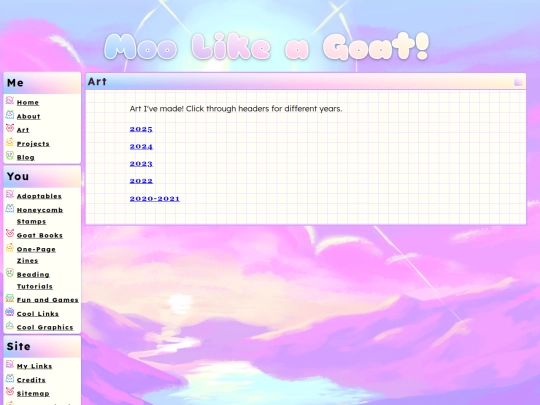Viewport: 540px width, 405px height.
Task: Click the icon beside the Adoptables link
Action: 10,194
